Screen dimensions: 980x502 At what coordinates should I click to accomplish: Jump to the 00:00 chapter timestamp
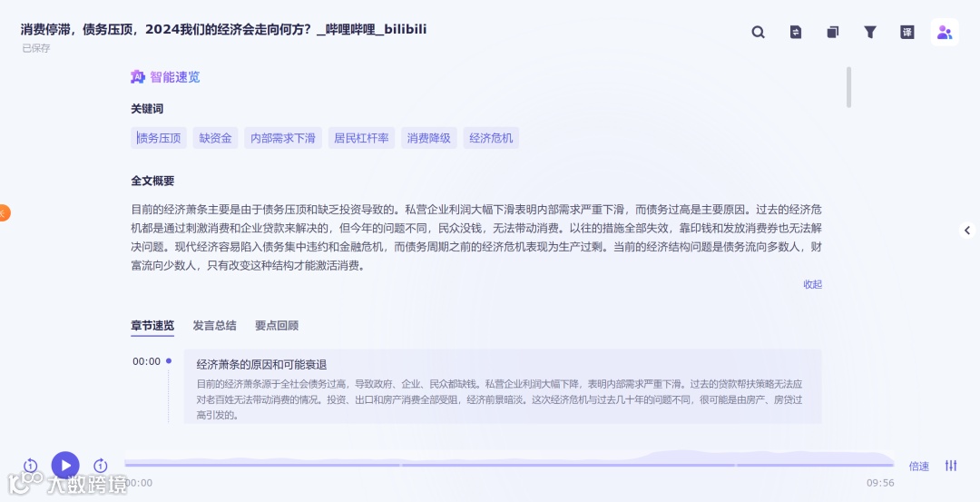point(146,361)
